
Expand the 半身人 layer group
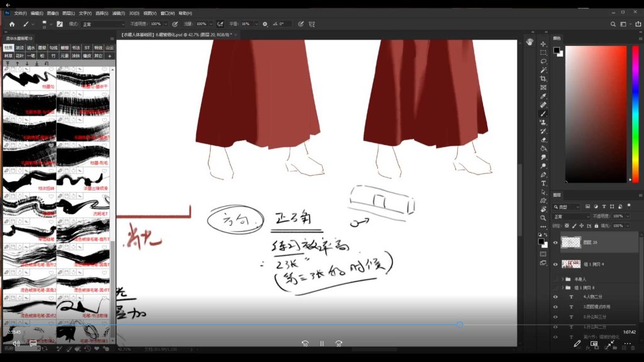[x=563, y=279]
